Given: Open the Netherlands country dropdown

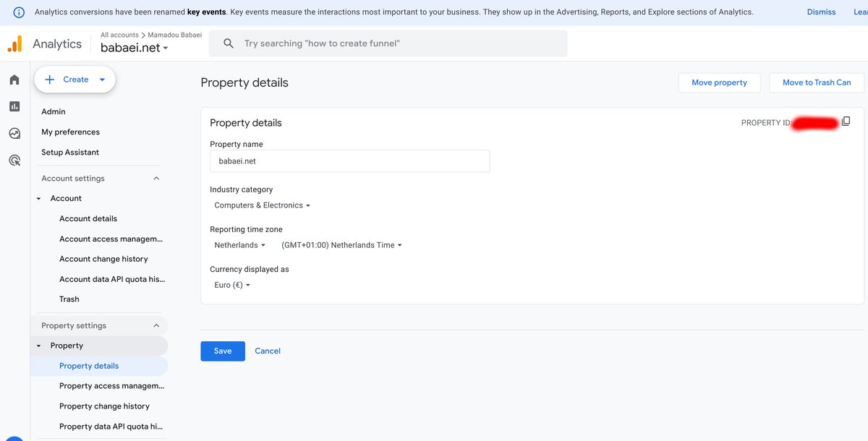Looking at the screenshot, I should pyautogui.click(x=240, y=245).
